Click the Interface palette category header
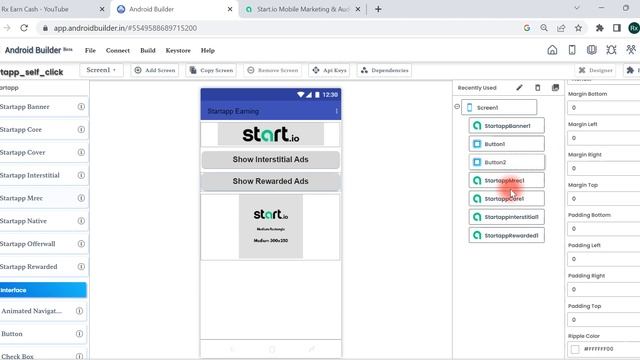Screen dimensions: 640x360 43,290
